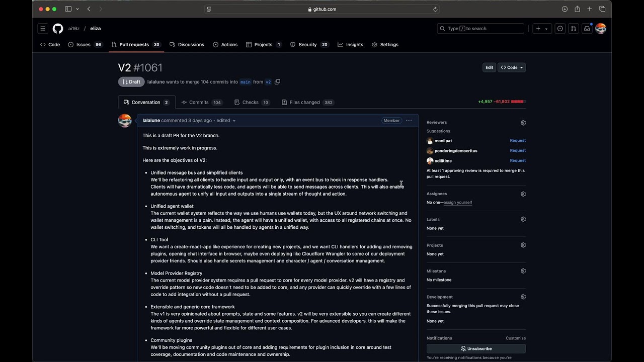
Task: Switch to the Commits tab
Action: [202, 102]
